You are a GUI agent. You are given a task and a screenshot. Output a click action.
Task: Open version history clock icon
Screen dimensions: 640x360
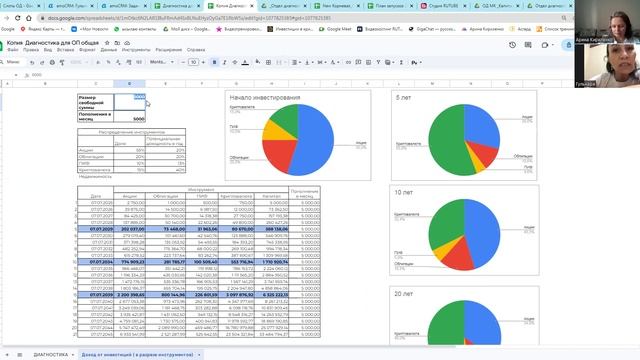click(x=512, y=45)
